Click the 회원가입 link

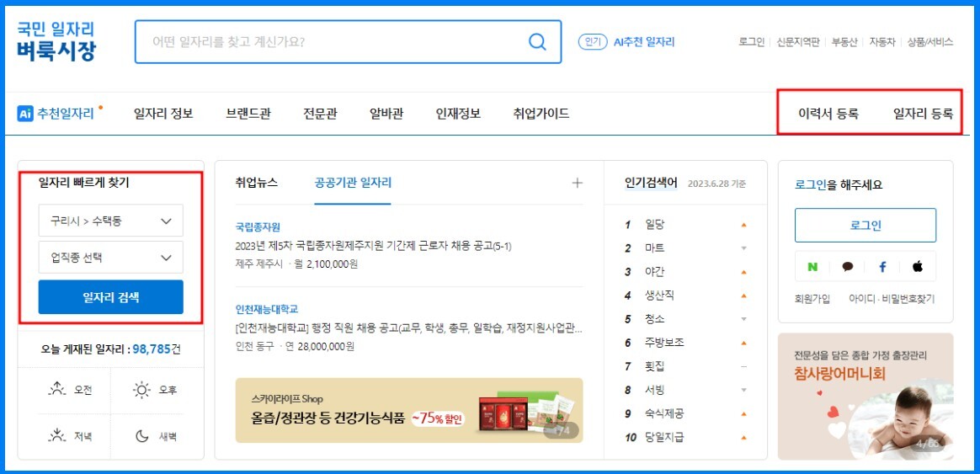click(814, 299)
